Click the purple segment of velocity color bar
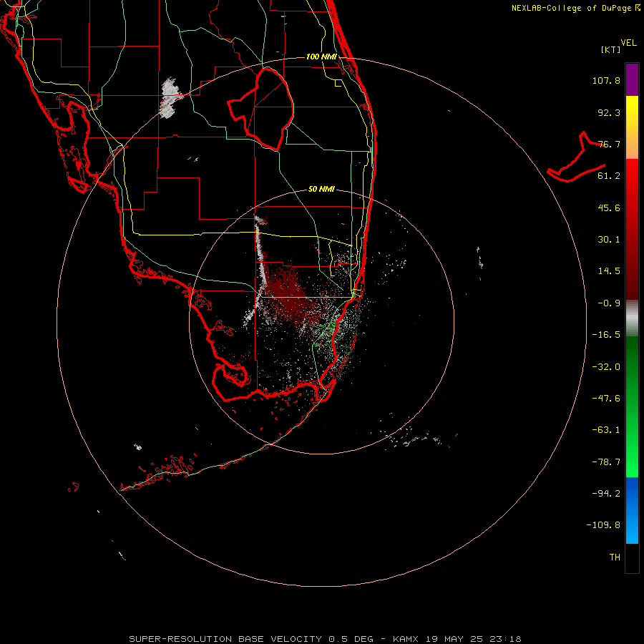 pos(632,79)
